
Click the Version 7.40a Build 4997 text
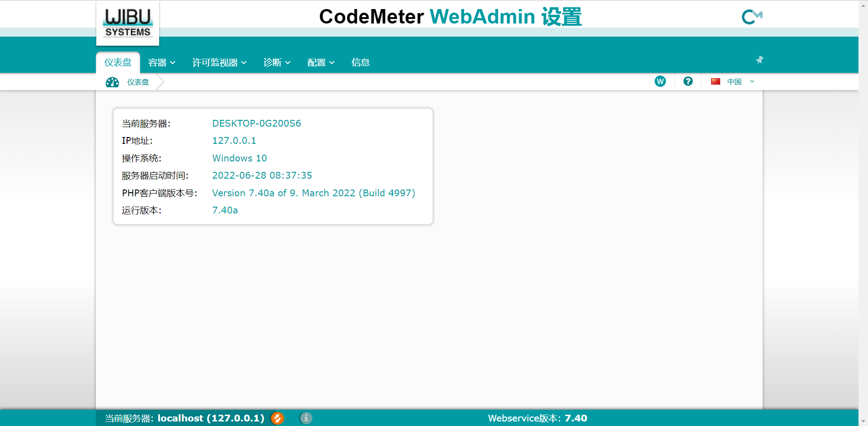(314, 193)
